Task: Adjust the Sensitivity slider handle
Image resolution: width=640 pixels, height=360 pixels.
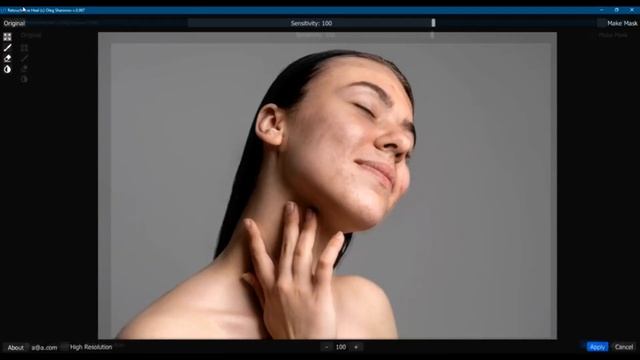Action: click(433, 23)
